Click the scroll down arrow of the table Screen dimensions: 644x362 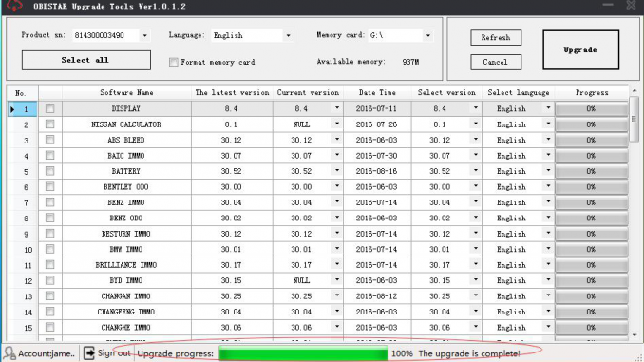click(635, 335)
